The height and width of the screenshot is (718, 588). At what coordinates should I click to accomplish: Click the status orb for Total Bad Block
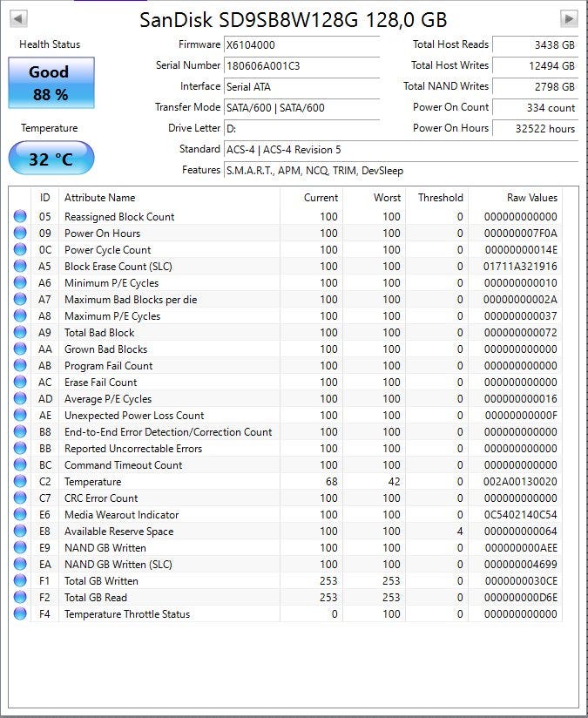click(20, 332)
